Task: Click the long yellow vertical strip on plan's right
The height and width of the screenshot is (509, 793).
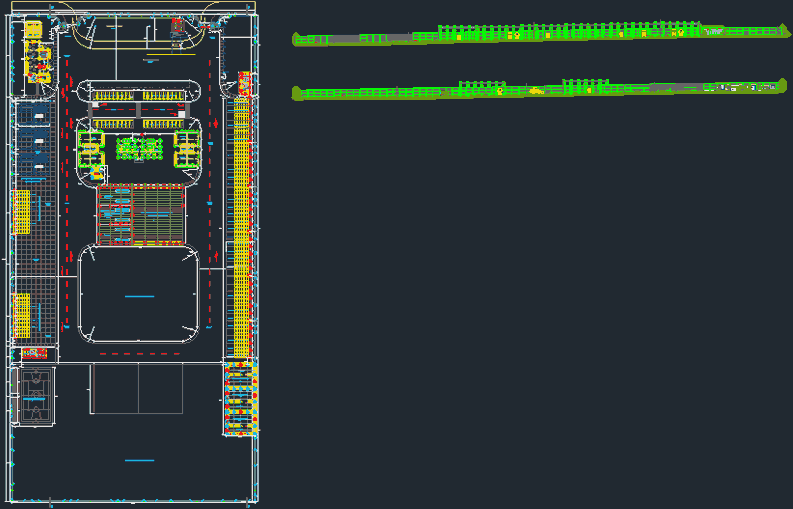Action: (x=240, y=220)
